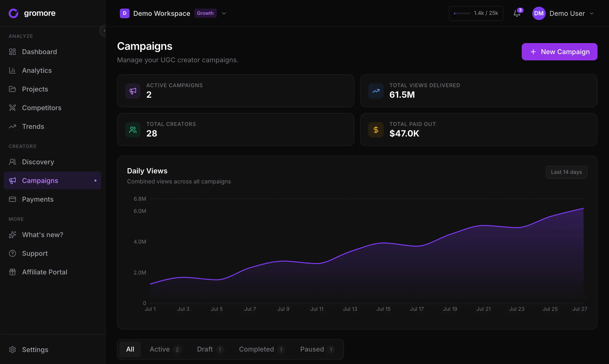Click the Affiliate Portal gift icon
Viewport: 609px width, 364px height.
point(12,272)
